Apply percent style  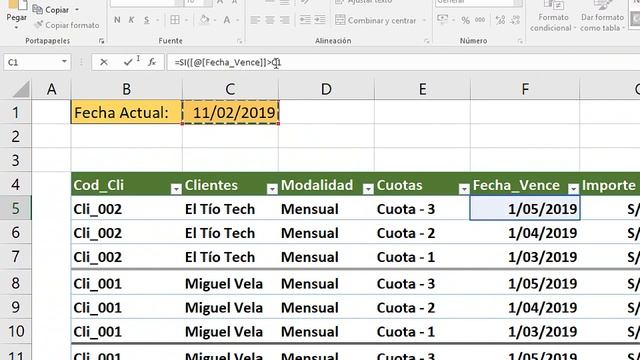tap(465, 20)
